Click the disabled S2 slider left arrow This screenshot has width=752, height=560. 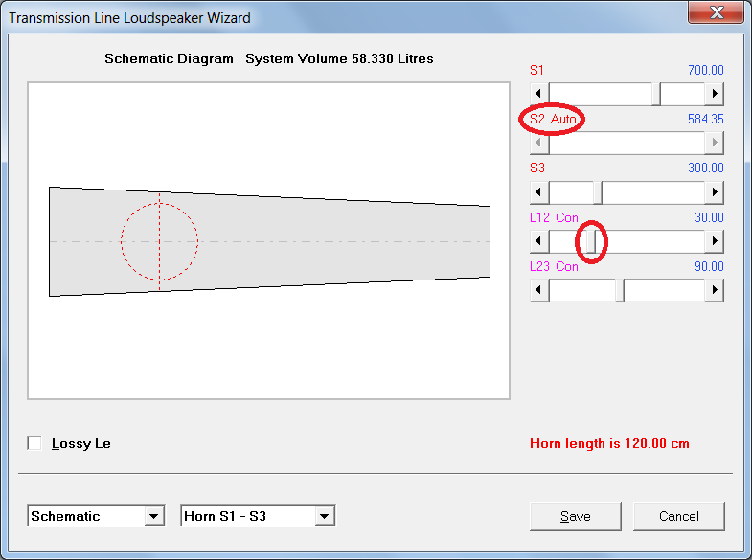point(539,143)
